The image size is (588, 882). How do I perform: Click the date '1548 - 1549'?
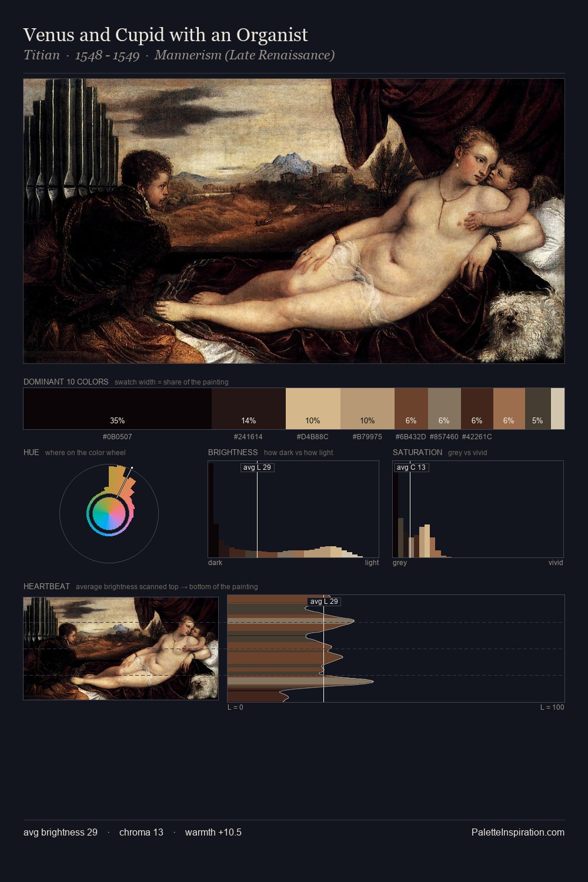[x=107, y=55]
